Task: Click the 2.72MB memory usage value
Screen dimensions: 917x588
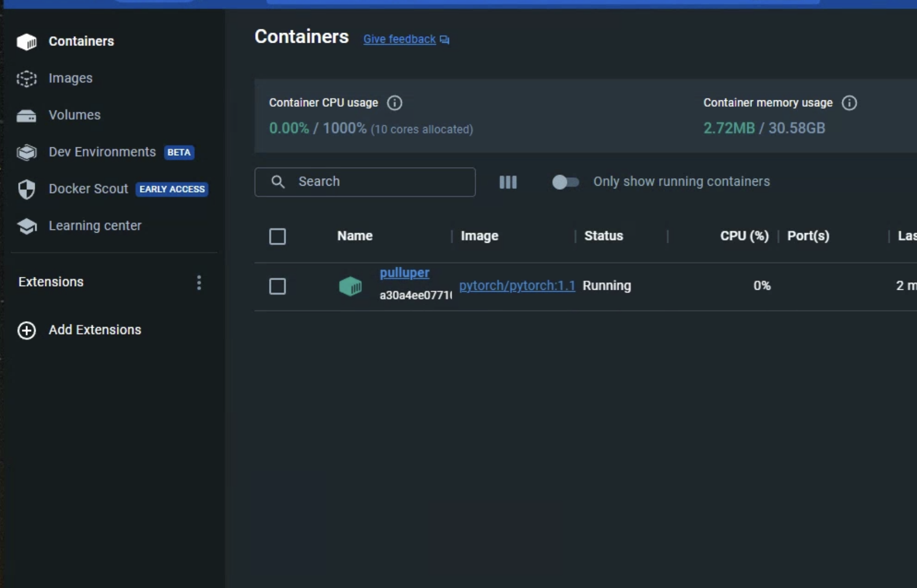Action: point(729,128)
